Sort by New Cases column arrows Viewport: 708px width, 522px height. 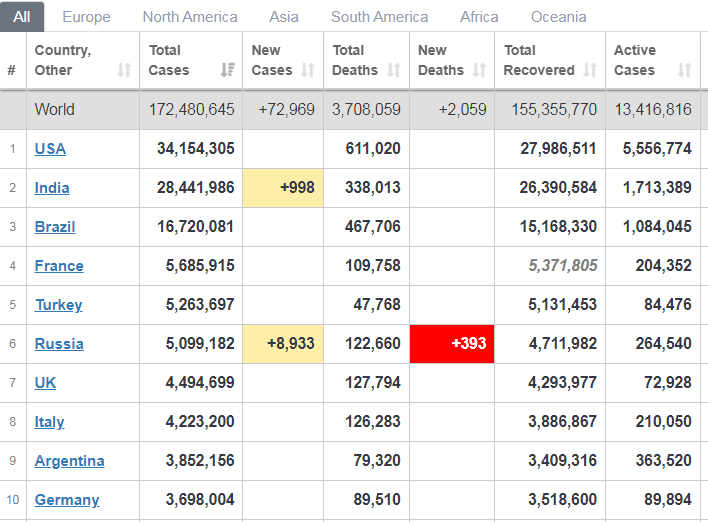(308, 70)
